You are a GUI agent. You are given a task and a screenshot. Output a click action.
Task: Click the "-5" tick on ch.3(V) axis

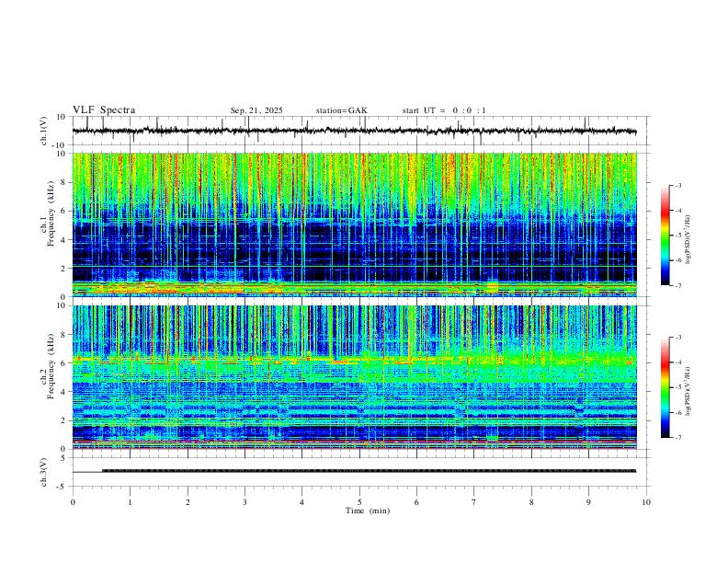point(62,487)
